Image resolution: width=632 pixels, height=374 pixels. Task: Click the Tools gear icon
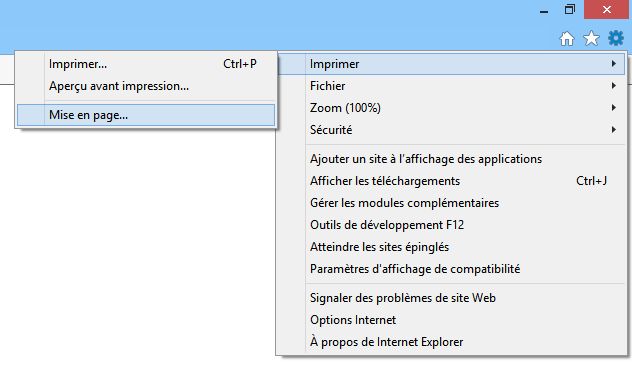click(x=616, y=38)
